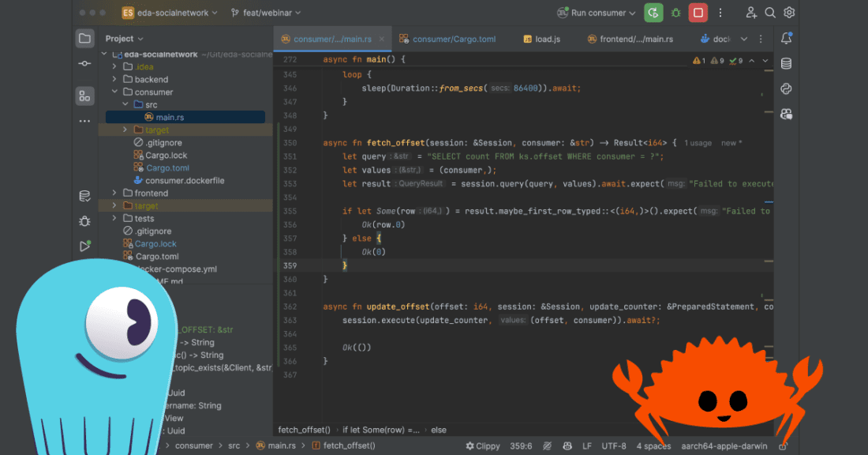Select aarch64-apple-darwin target
868x455 pixels.
click(724, 446)
